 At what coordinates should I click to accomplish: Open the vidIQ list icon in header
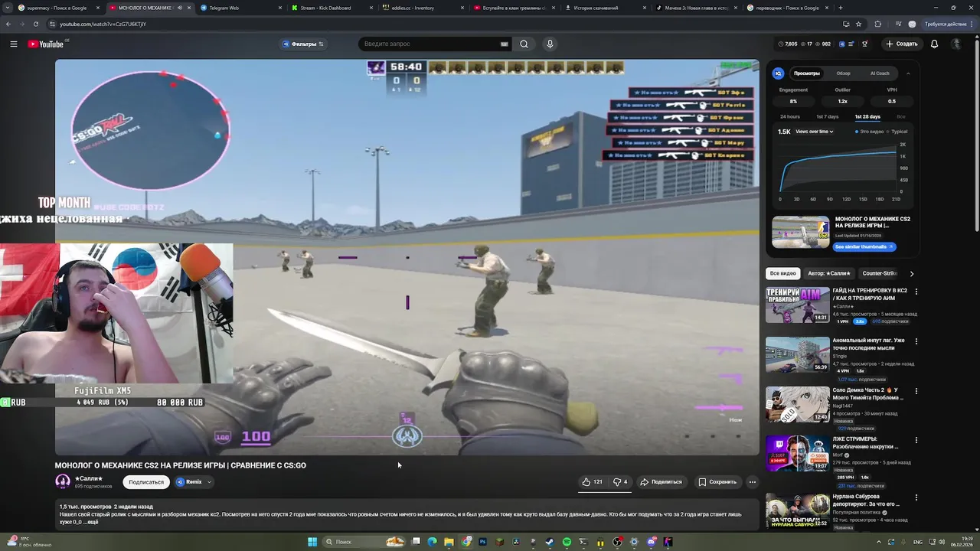tap(851, 44)
